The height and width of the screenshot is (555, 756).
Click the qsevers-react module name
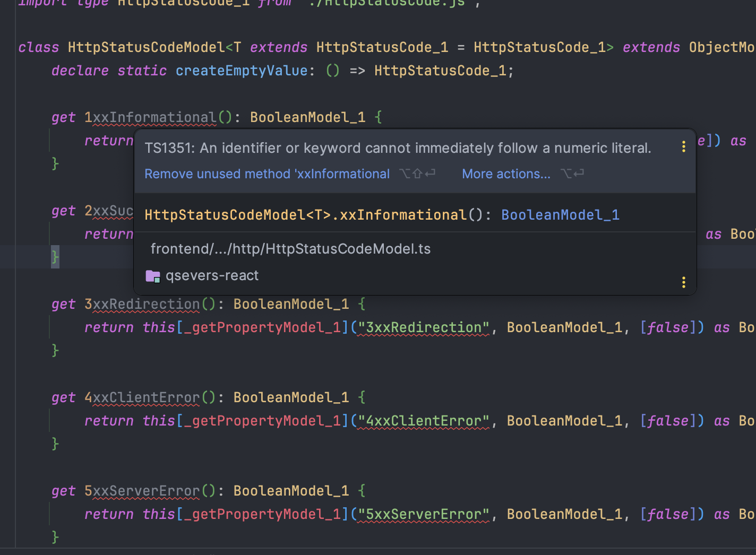pos(212,276)
